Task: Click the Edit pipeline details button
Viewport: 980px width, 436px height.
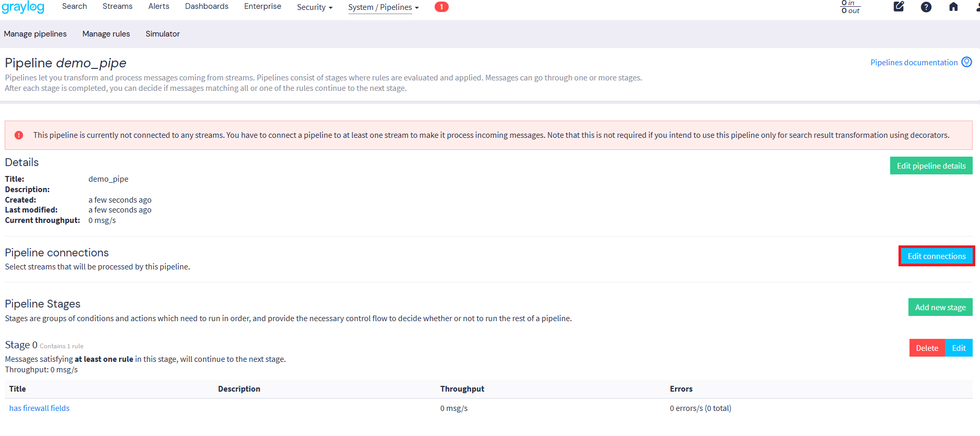Action: [x=931, y=166]
